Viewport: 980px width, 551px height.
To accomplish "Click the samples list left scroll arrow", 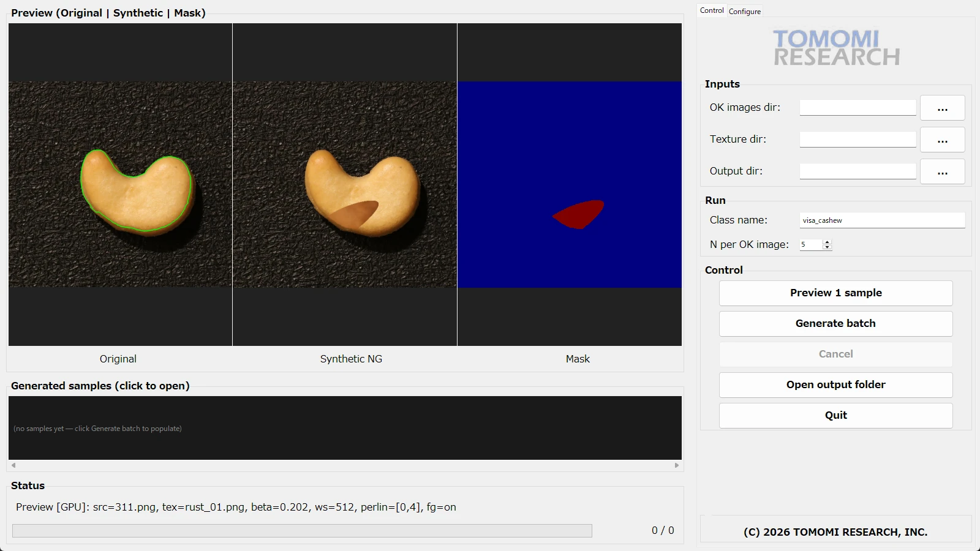I will [x=13, y=465].
